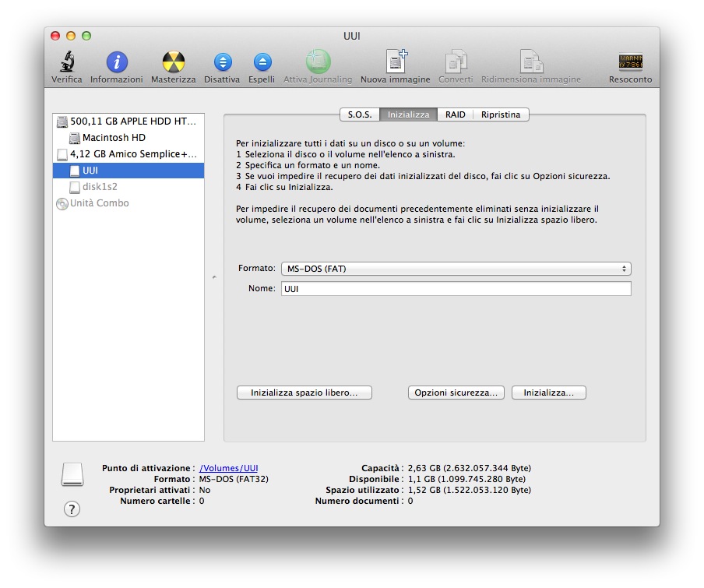The height and width of the screenshot is (588, 704).
Task: Open the /Volumes/UUI mount point link
Action: [228, 468]
